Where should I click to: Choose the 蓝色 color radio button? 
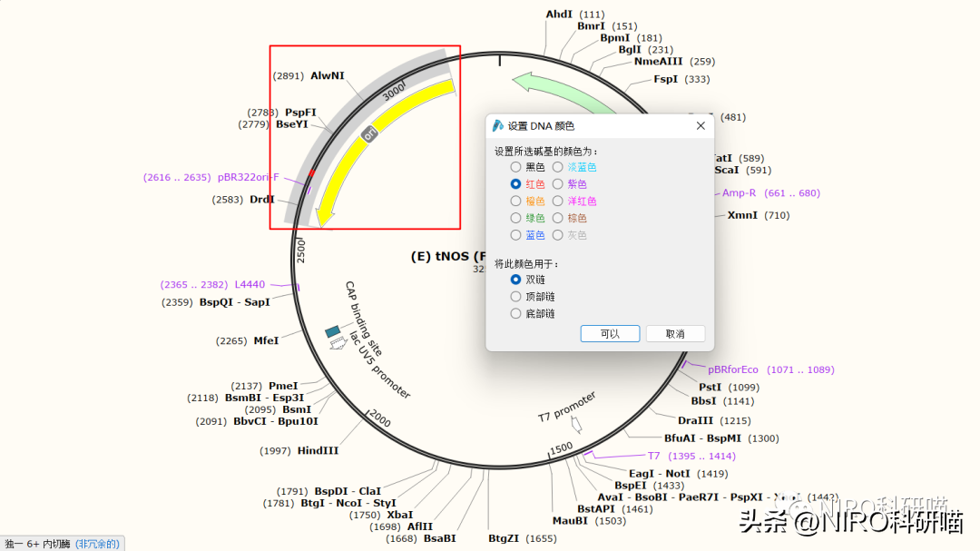tap(515, 235)
